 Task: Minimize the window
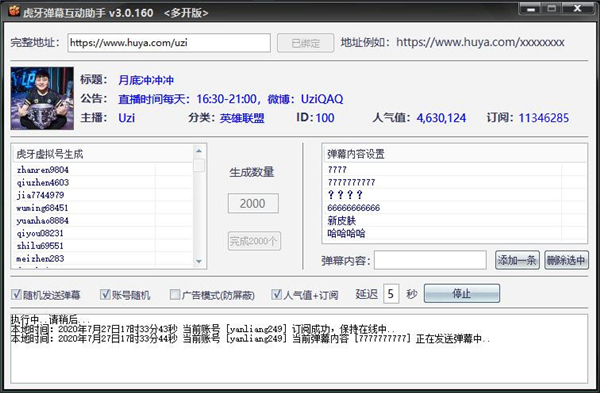click(x=531, y=9)
